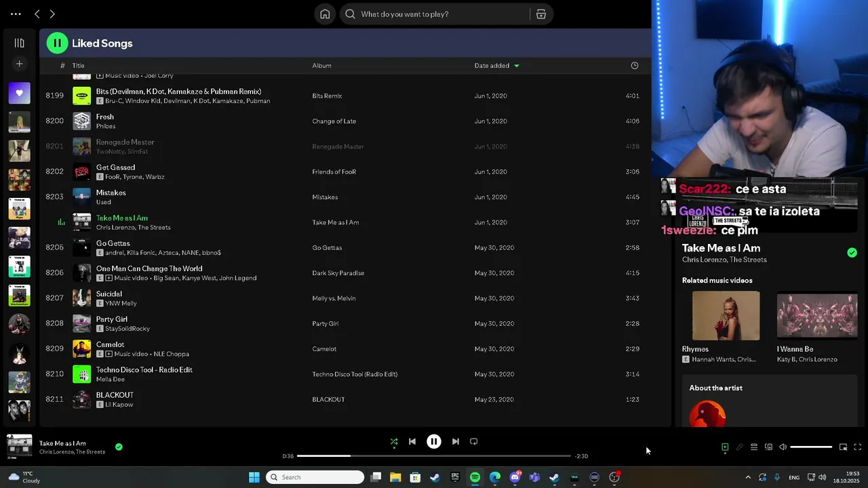Enter full screen mode
Viewport: 868px width, 488px height.
[857, 447]
